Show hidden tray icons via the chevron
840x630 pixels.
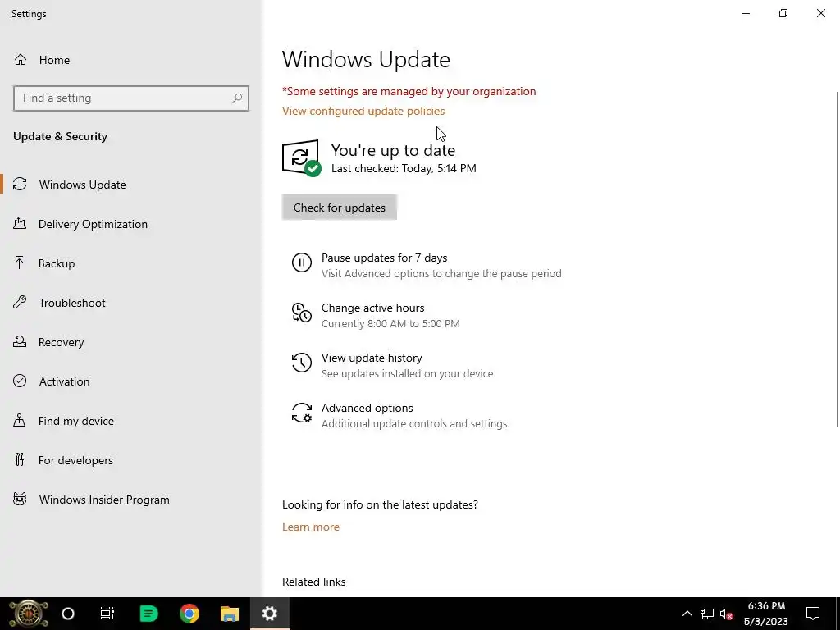click(x=687, y=614)
